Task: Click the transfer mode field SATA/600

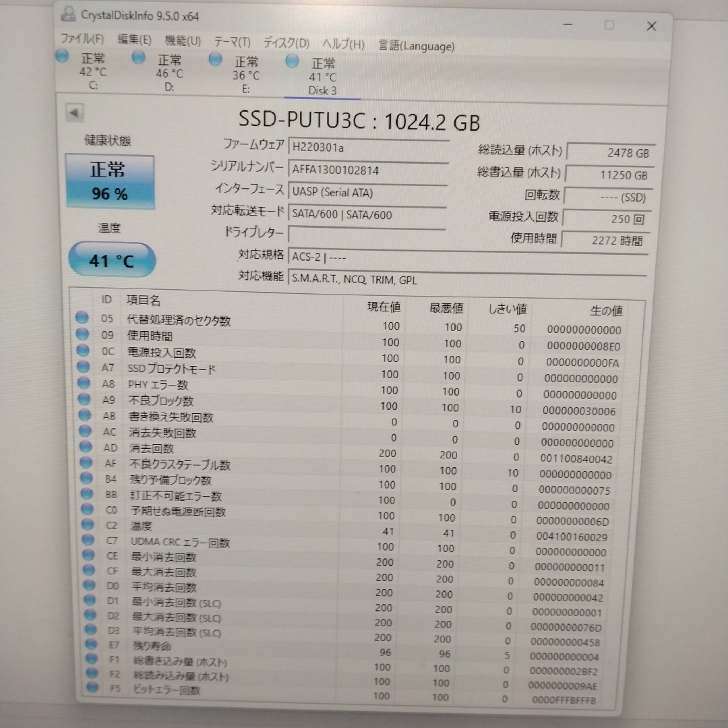Action: point(367,214)
